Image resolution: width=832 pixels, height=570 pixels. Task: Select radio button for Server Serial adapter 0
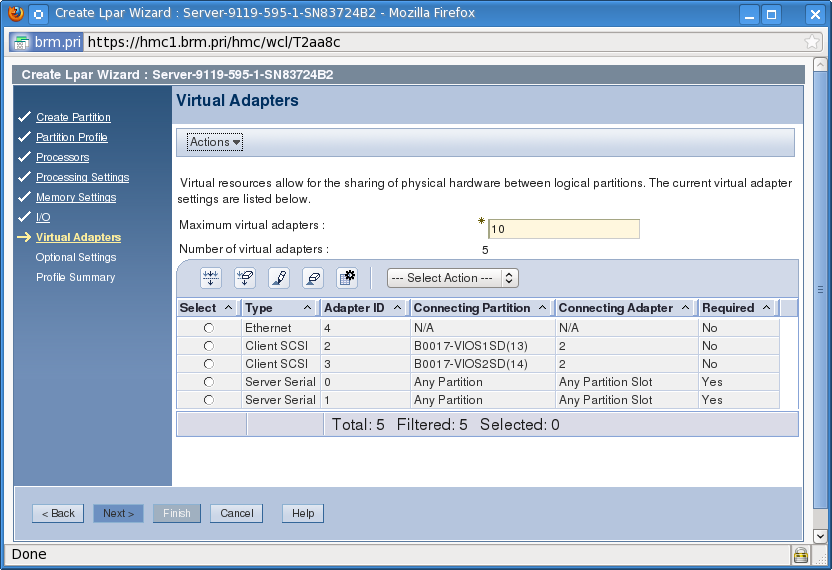click(209, 382)
